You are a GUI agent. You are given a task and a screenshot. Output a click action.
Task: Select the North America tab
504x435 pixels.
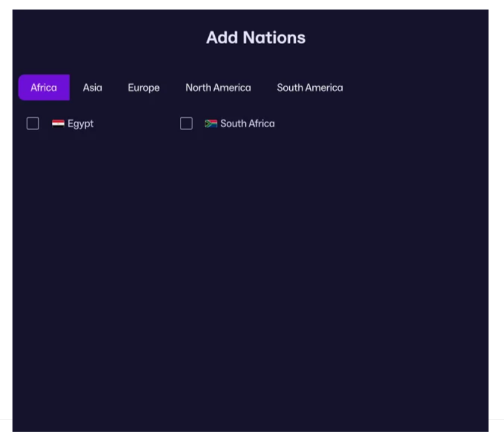point(218,87)
